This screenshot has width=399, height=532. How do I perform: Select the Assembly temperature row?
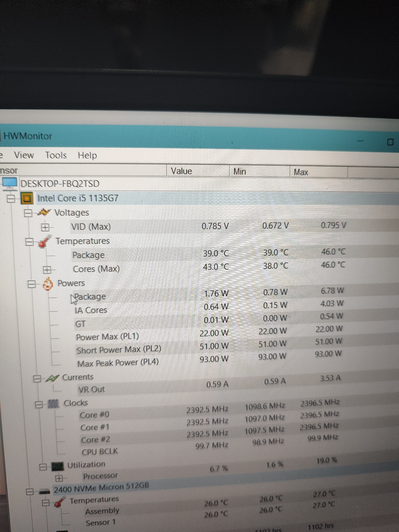point(102,511)
